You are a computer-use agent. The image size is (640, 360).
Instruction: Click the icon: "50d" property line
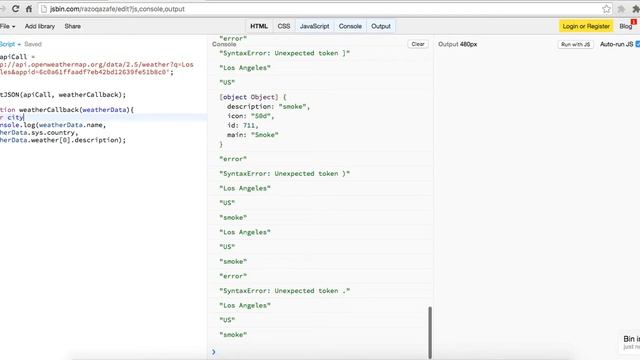(251, 116)
